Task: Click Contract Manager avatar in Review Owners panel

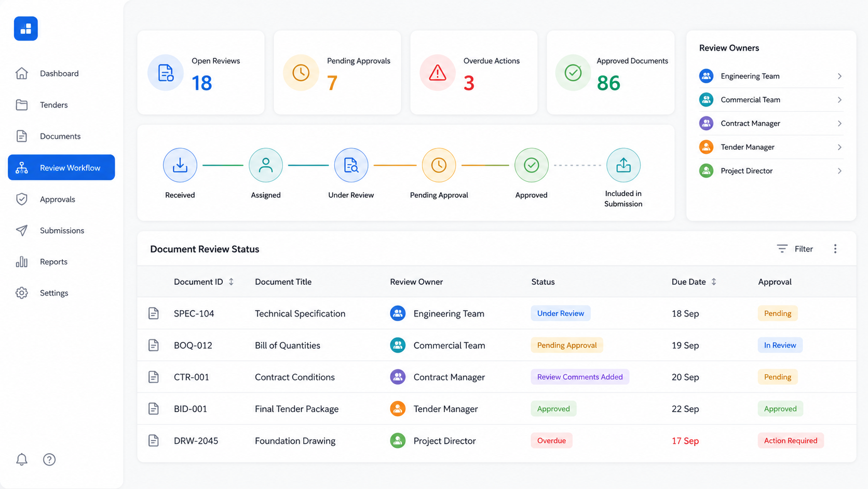Action: [706, 124]
